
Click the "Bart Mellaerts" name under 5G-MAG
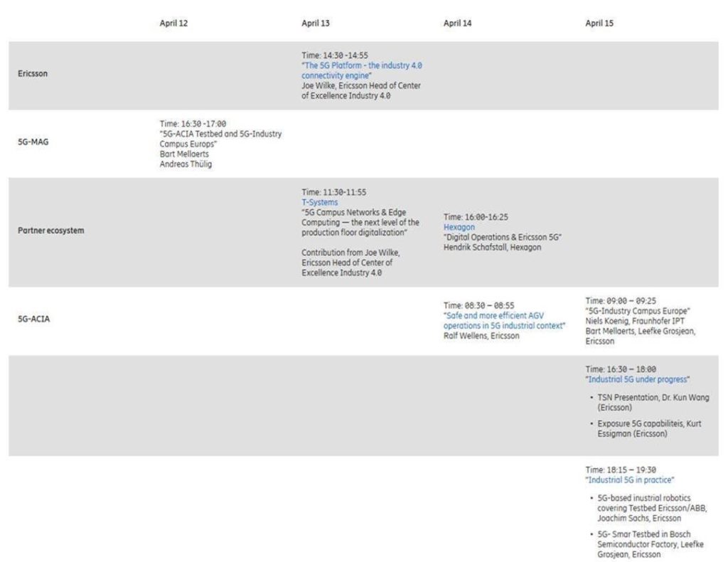[x=184, y=154]
